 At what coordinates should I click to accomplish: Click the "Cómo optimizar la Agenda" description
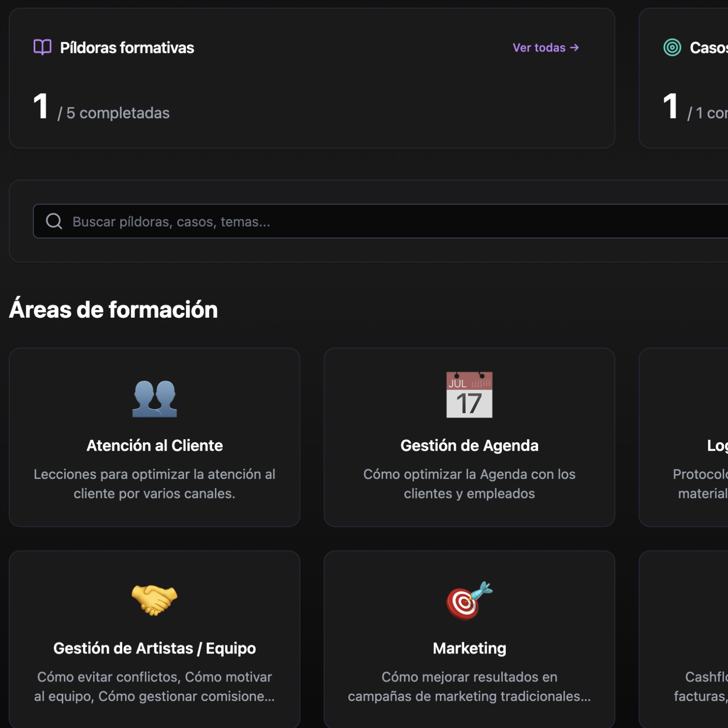(x=469, y=484)
